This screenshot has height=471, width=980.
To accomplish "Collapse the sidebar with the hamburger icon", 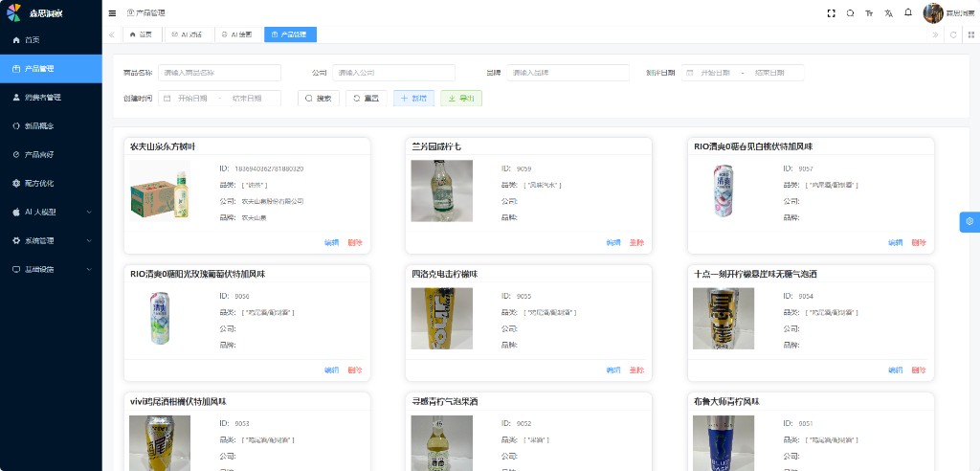I will click(112, 13).
